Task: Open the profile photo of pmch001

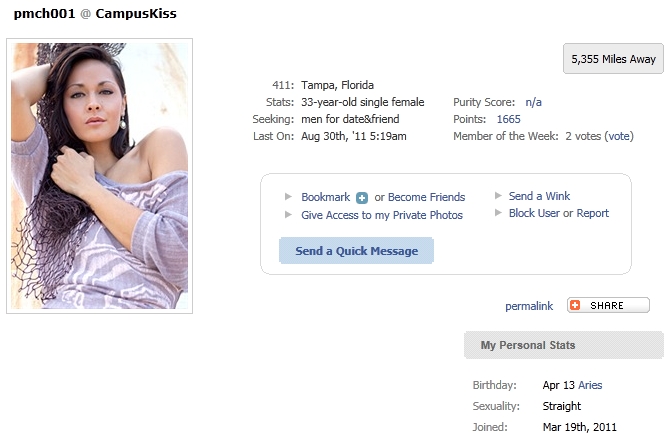Action: [99, 176]
